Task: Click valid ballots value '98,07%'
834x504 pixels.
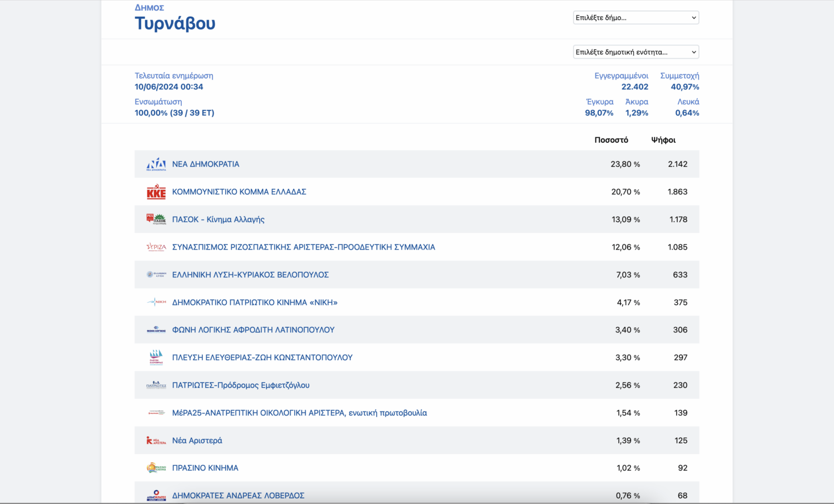Action: click(599, 113)
